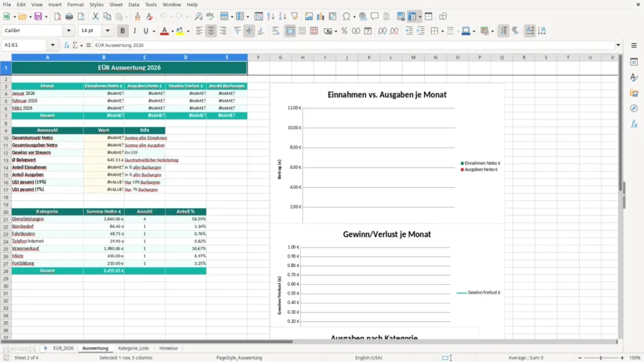This screenshot has width=644, height=362.
Task: Click the Name Box showing A1:E1
Action: pos(25,45)
